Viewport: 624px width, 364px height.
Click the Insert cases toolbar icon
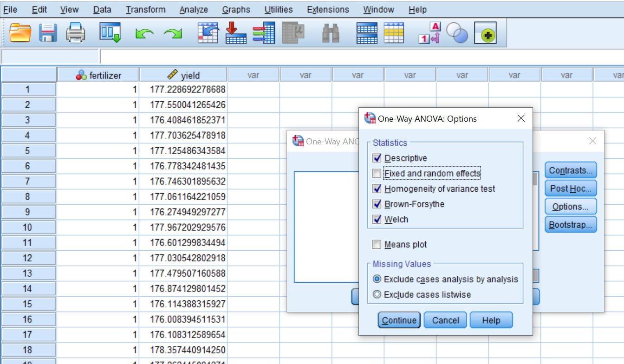point(367,34)
